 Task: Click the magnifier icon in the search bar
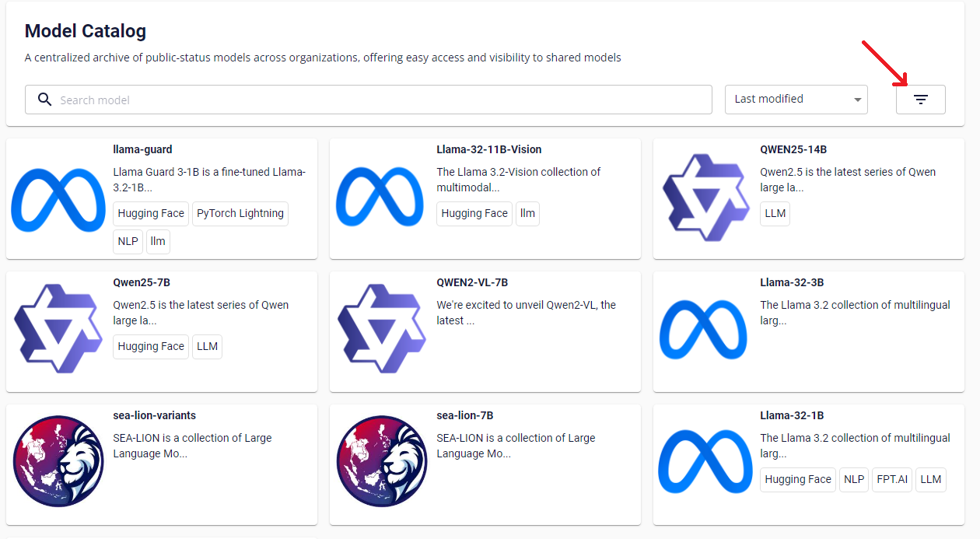45,100
